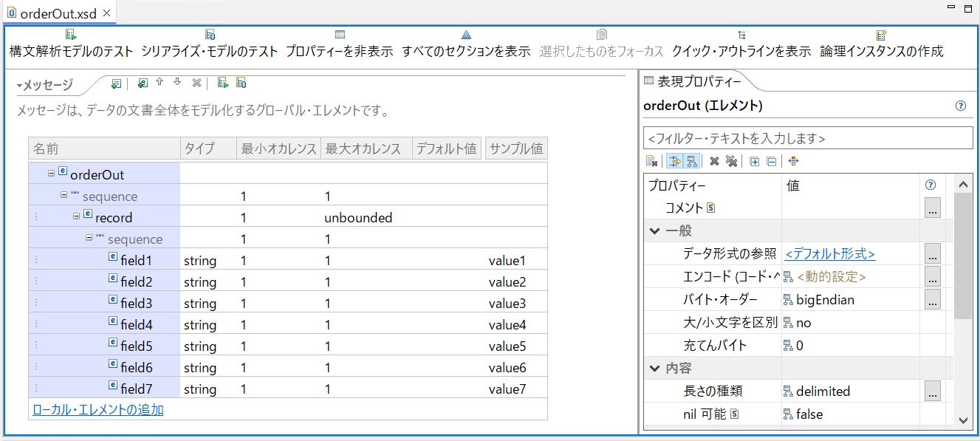Click the blue arrows icon in properties toolbar
Screen dimensions: 980x441
794,161
